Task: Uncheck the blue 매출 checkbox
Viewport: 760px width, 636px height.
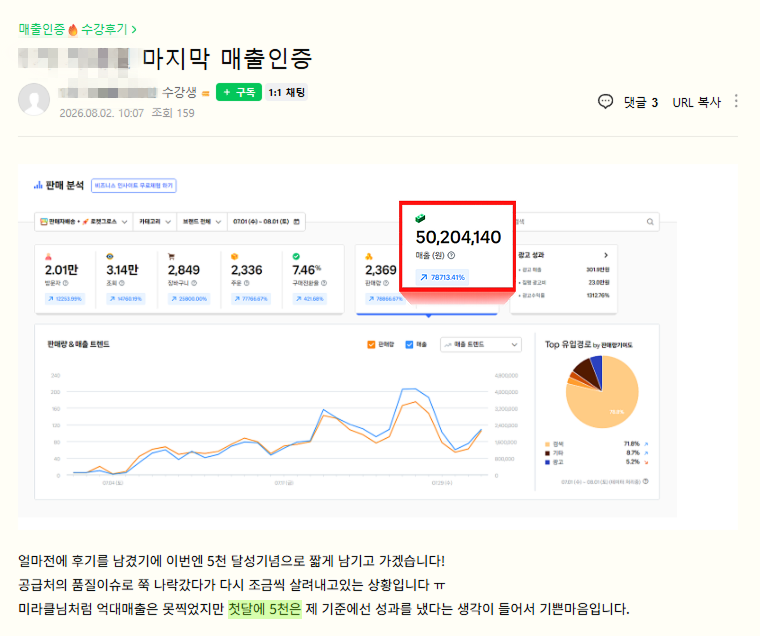Action: point(409,344)
